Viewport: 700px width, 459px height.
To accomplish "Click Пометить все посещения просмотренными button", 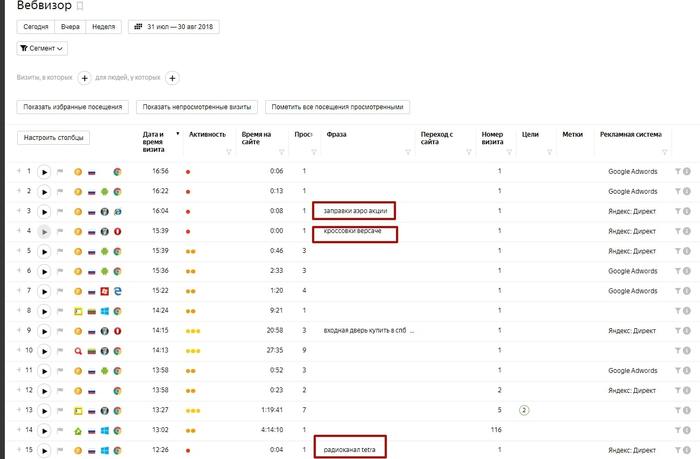I will [x=338, y=107].
